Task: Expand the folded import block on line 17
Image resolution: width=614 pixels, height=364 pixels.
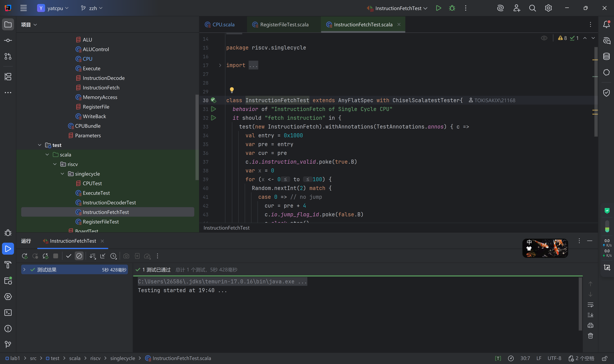Action: pyautogui.click(x=220, y=65)
